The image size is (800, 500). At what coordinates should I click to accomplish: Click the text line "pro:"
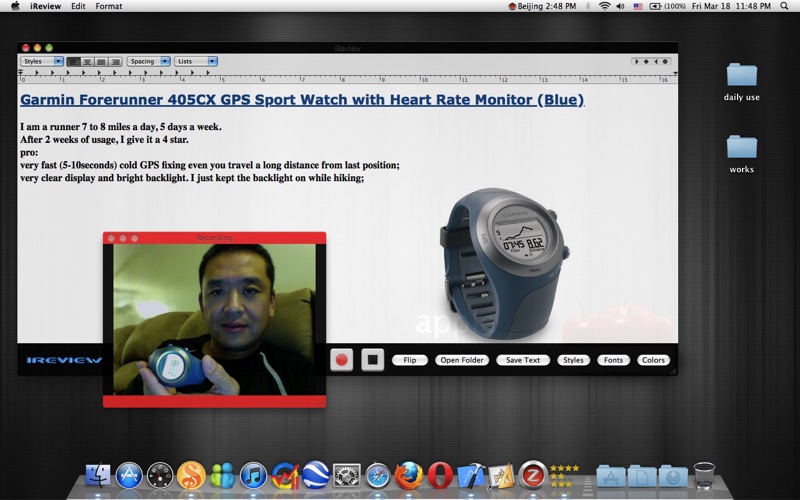pos(29,152)
